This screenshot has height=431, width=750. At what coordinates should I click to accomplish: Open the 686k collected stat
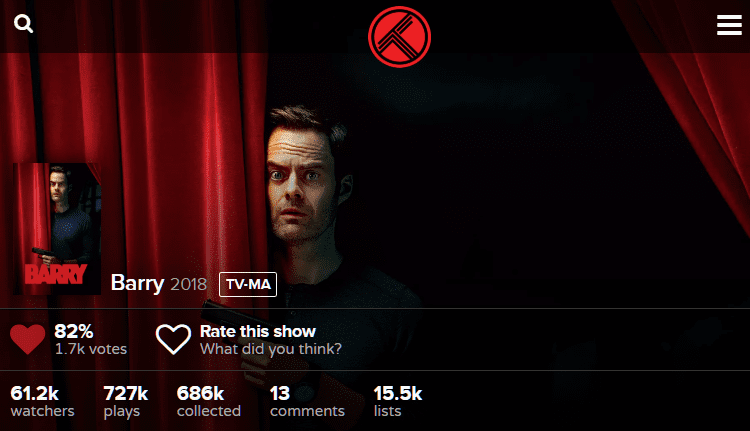[x=209, y=402]
